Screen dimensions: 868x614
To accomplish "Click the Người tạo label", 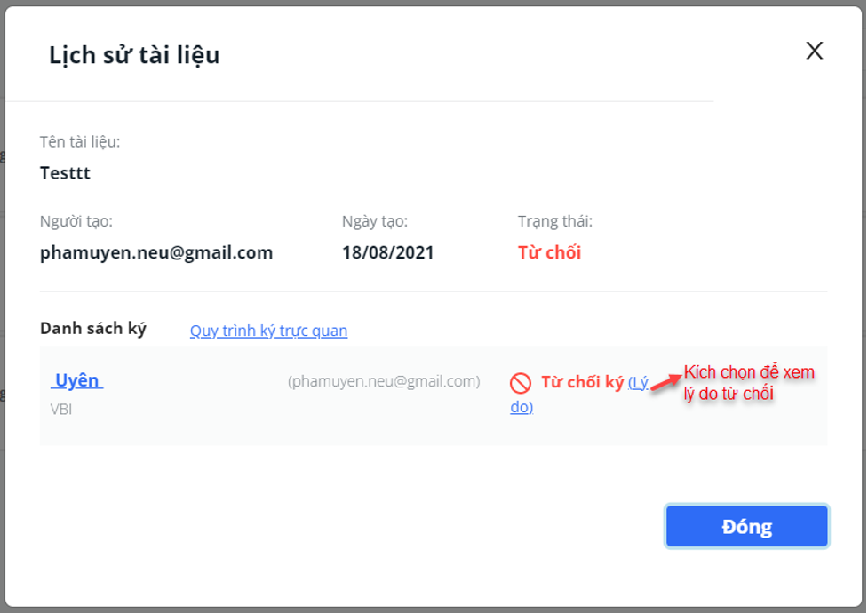I will [76, 221].
